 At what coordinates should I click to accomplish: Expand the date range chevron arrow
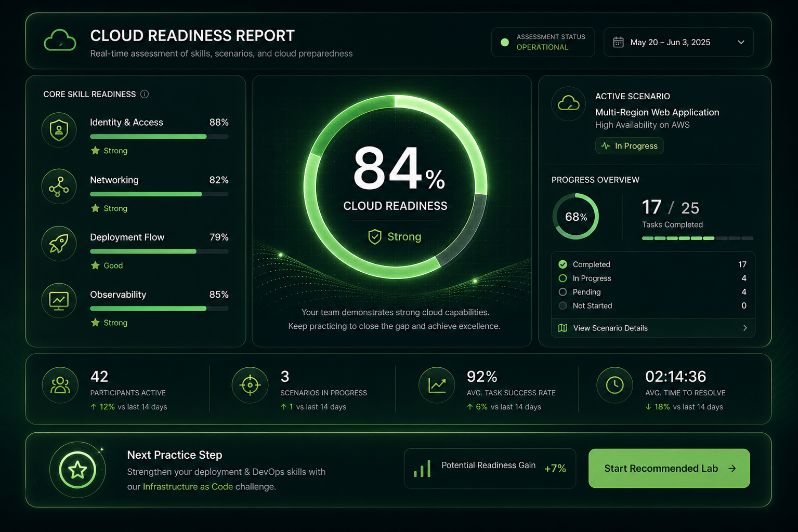point(741,42)
